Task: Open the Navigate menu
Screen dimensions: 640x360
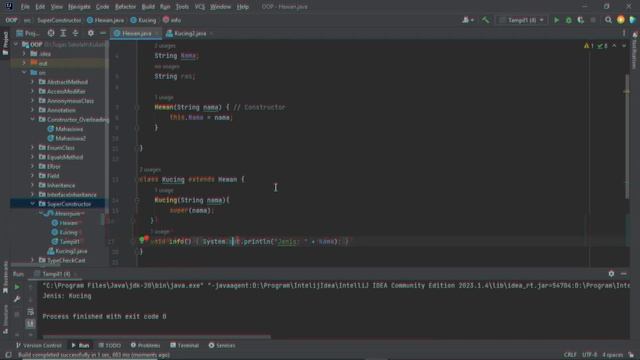Action: pos(79,7)
